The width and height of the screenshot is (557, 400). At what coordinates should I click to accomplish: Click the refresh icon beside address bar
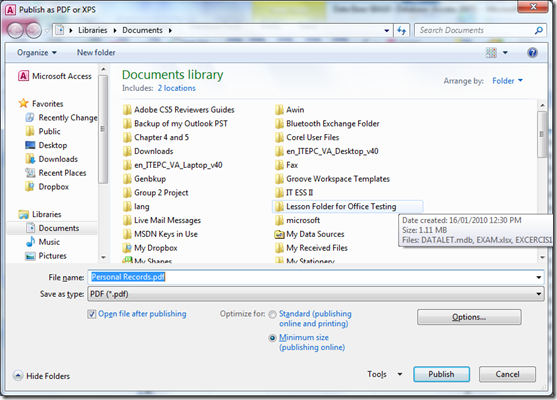tap(402, 31)
